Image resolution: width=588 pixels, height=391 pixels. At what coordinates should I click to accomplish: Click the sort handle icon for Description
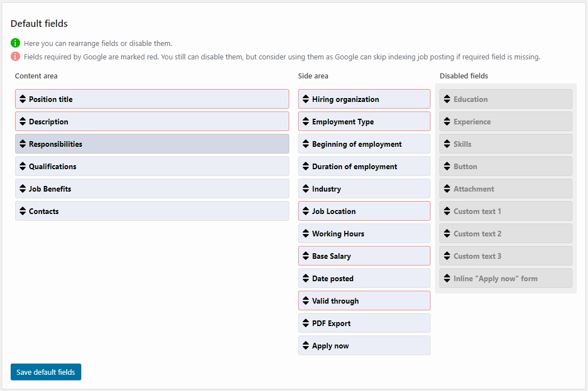22,122
